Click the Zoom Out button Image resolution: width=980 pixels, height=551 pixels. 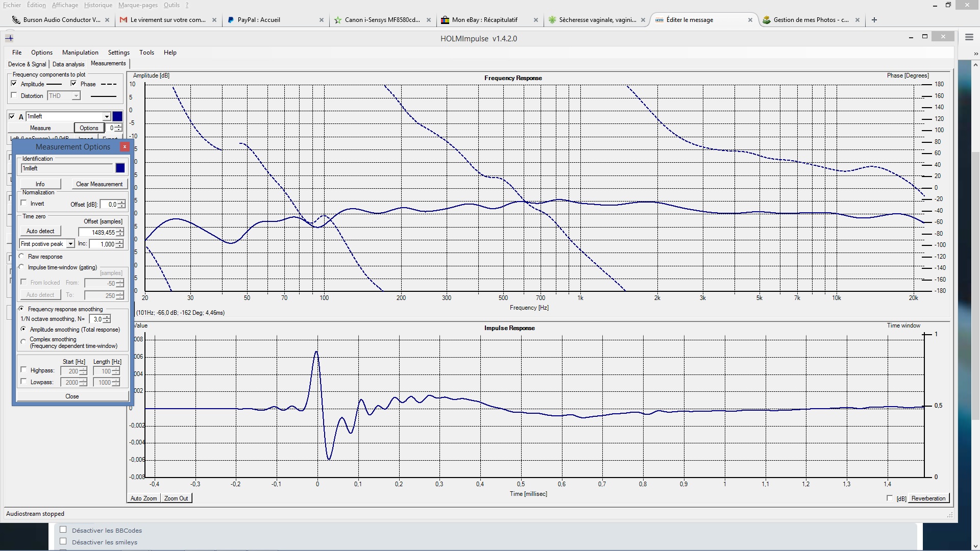(x=176, y=498)
